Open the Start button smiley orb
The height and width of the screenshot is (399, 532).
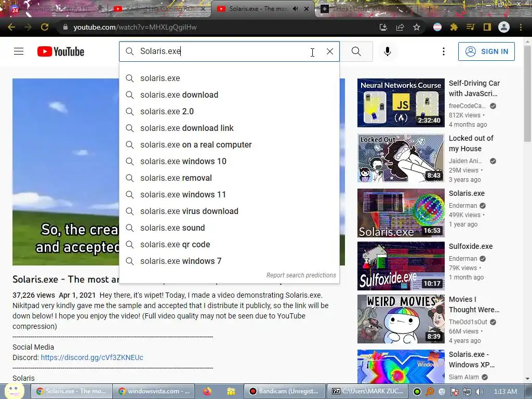[x=14, y=391]
